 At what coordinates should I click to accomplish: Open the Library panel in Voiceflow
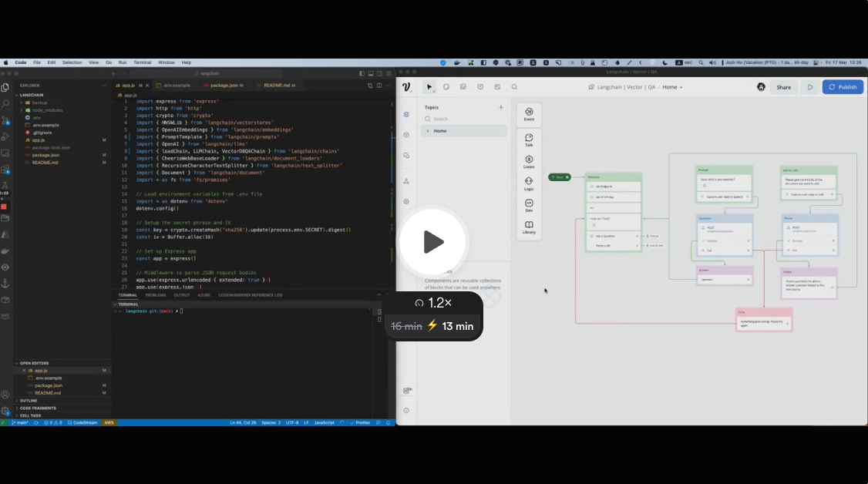tap(528, 226)
